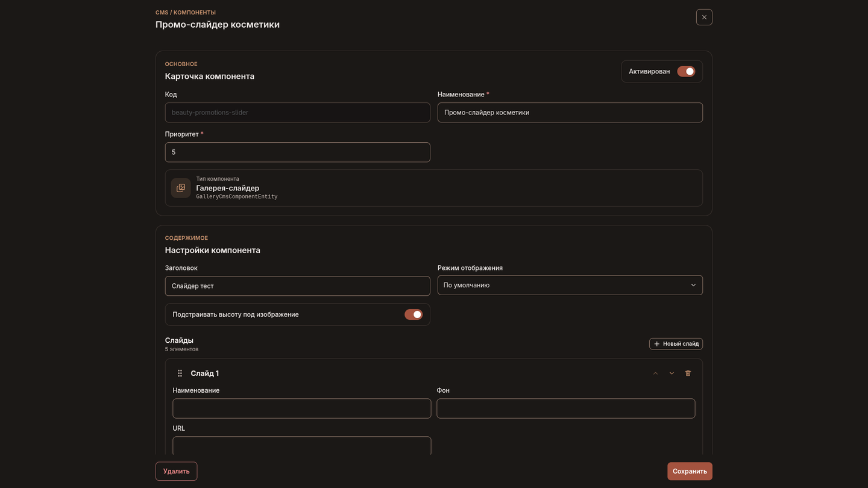
Task: Click the Заголовок field with Слайдер тест
Action: (x=298, y=286)
